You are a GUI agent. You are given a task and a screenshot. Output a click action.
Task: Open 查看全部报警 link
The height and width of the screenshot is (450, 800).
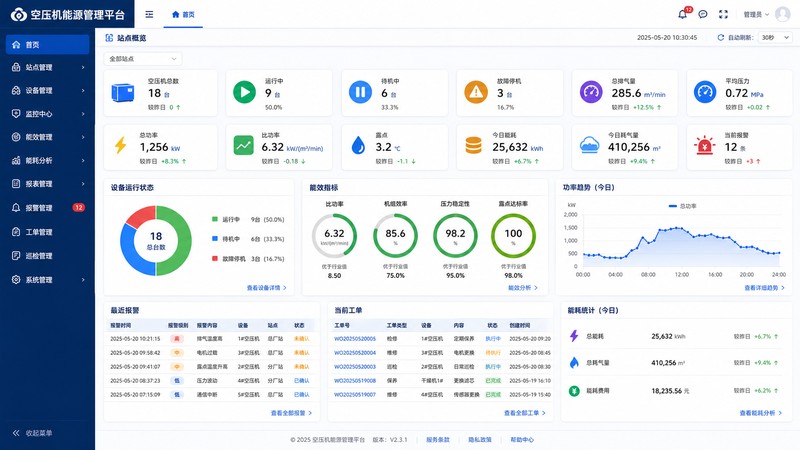click(291, 413)
